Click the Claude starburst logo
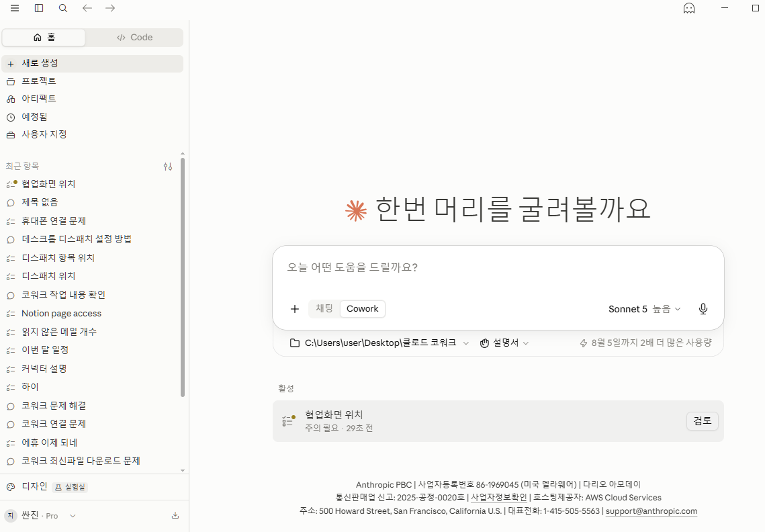Viewport: 765px width, 532px height. point(356,210)
